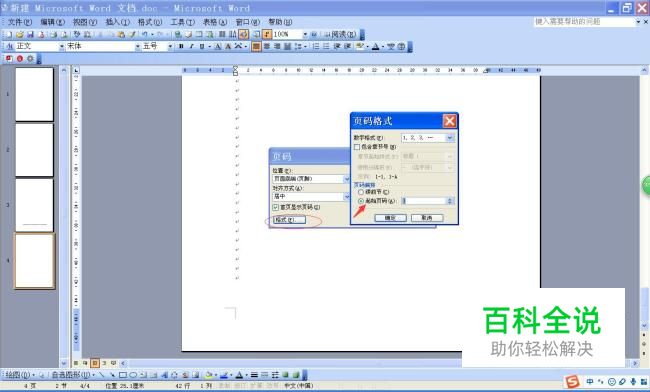Click the 取消 Cancel button
This screenshot has height=392, width=650.
427,218
